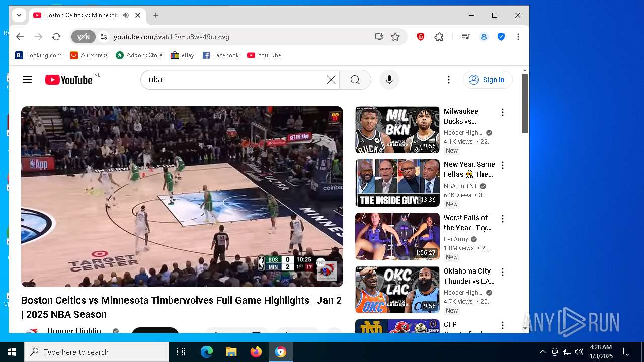
Task: Open the Extensions puzzle icon
Action: click(439, 37)
